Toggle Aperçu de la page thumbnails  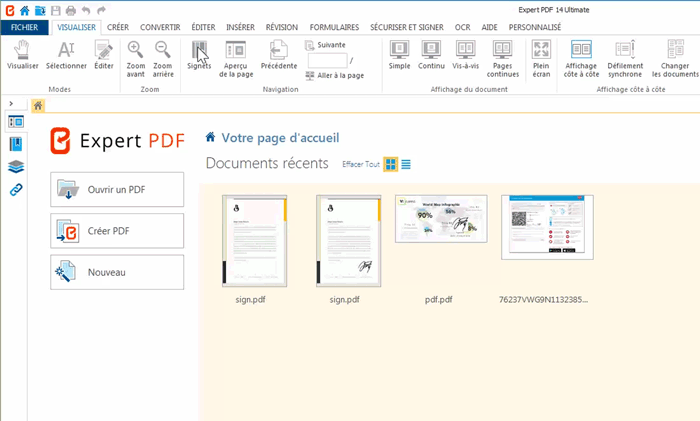[x=236, y=58]
